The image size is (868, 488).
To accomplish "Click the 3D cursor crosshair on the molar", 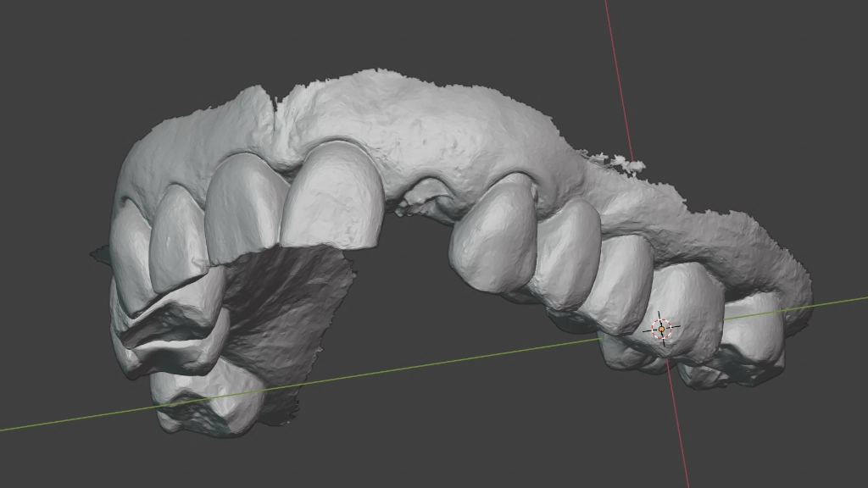I will coord(661,329).
